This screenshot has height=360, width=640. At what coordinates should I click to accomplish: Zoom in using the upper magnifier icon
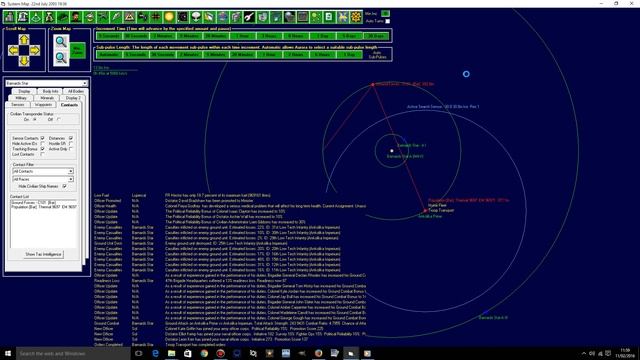[x=61, y=42]
